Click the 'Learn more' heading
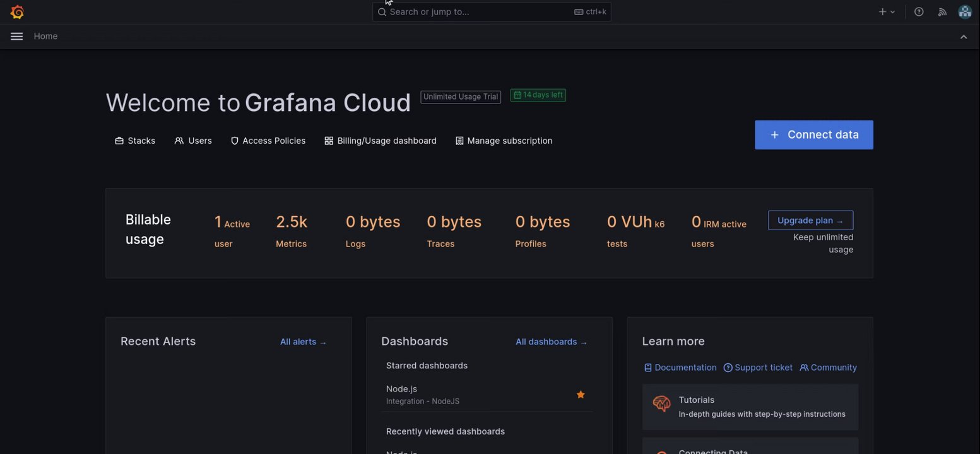 (673, 341)
